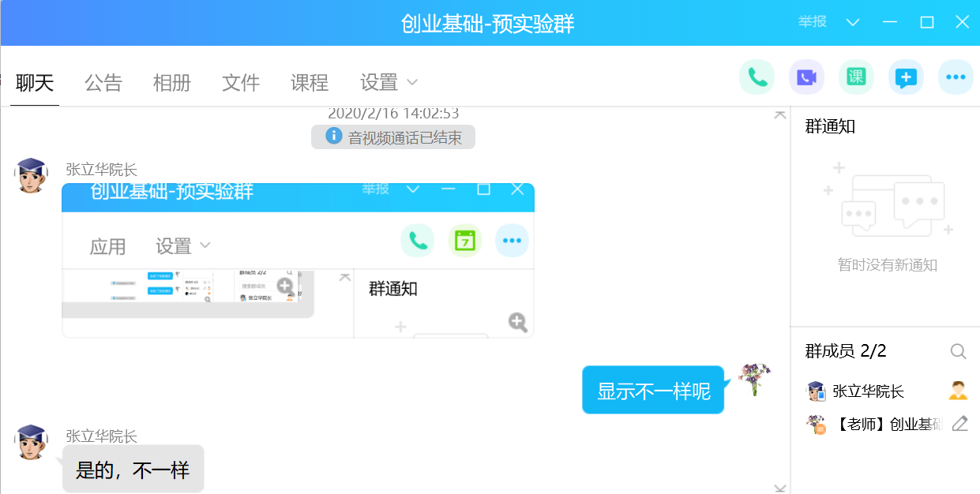Image resolution: width=980 pixels, height=494 pixels.
Task: Click the 举报 report link
Action: (x=812, y=22)
